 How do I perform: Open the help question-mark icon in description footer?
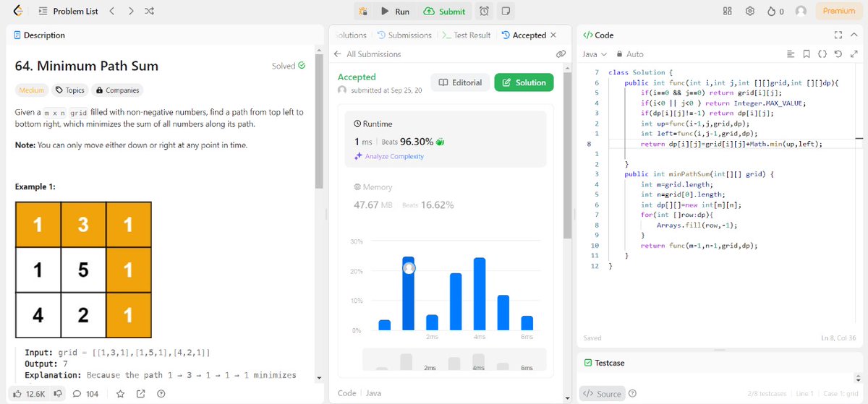click(x=161, y=394)
